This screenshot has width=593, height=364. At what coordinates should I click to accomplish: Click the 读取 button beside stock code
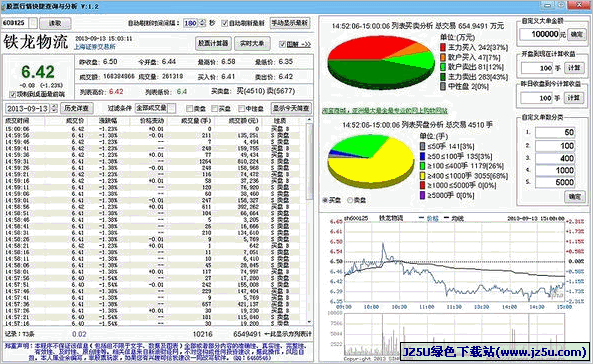pyautogui.click(x=55, y=23)
